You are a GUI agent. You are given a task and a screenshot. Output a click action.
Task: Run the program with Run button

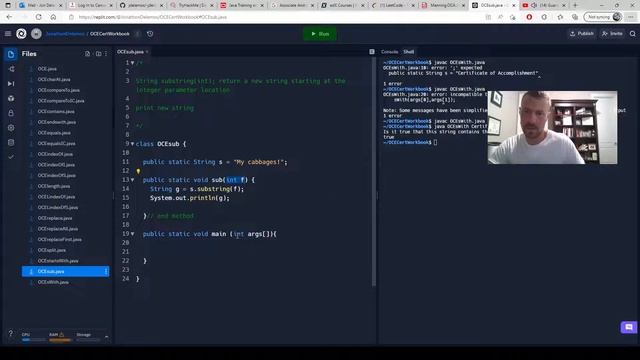(320, 34)
